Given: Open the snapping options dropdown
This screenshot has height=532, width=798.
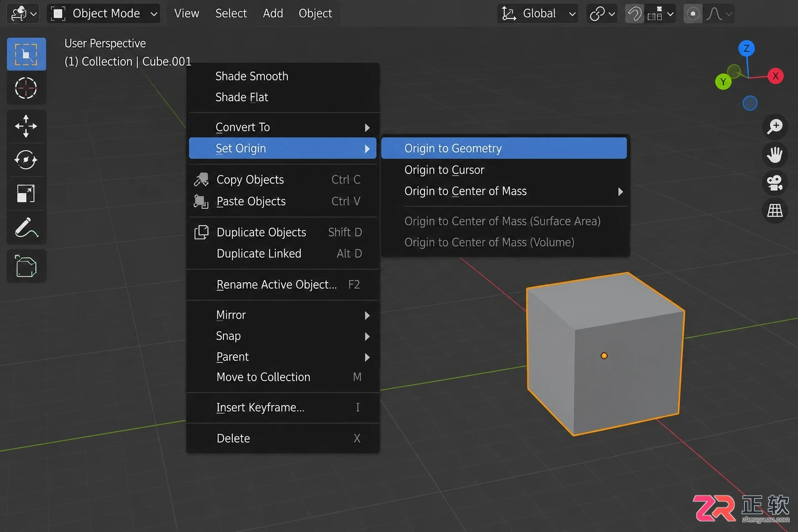Looking at the screenshot, I should (x=660, y=13).
